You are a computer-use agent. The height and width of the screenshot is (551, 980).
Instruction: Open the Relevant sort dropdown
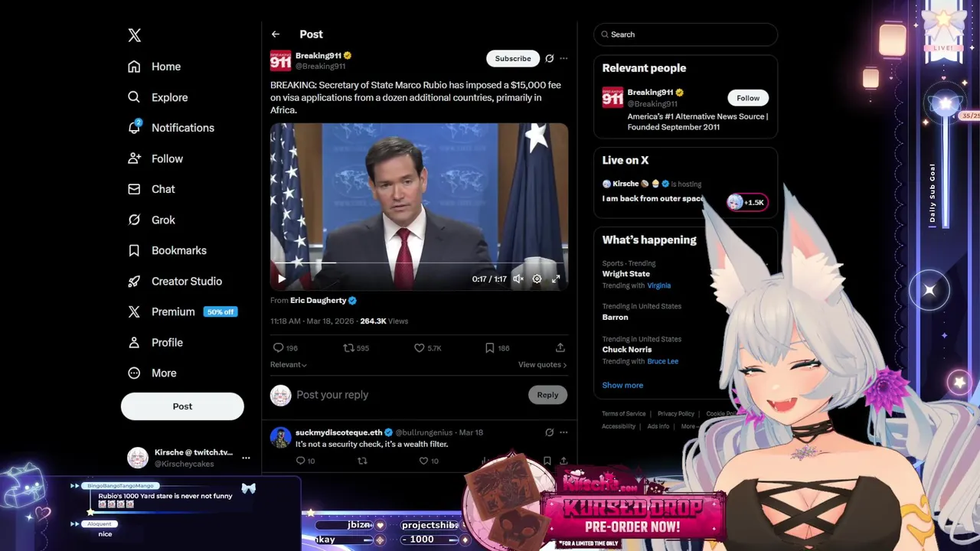coord(289,364)
